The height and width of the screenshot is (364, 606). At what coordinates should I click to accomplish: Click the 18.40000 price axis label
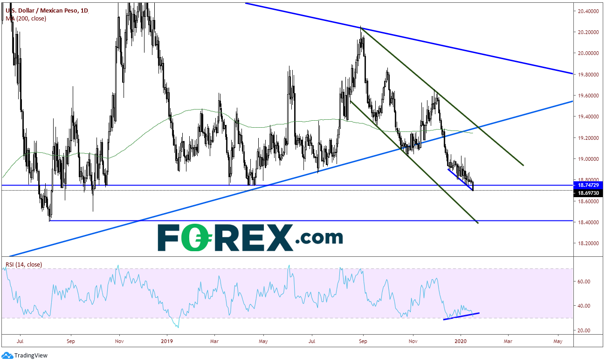589,222
